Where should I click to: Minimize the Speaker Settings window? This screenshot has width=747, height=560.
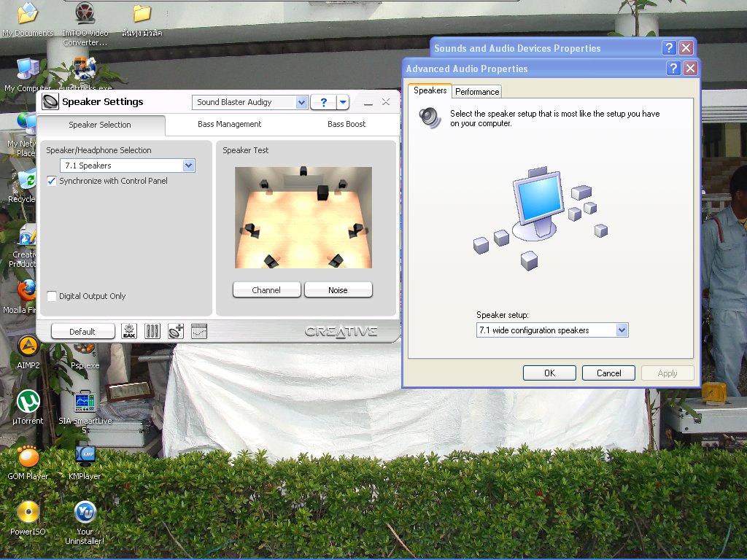click(368, 102)
